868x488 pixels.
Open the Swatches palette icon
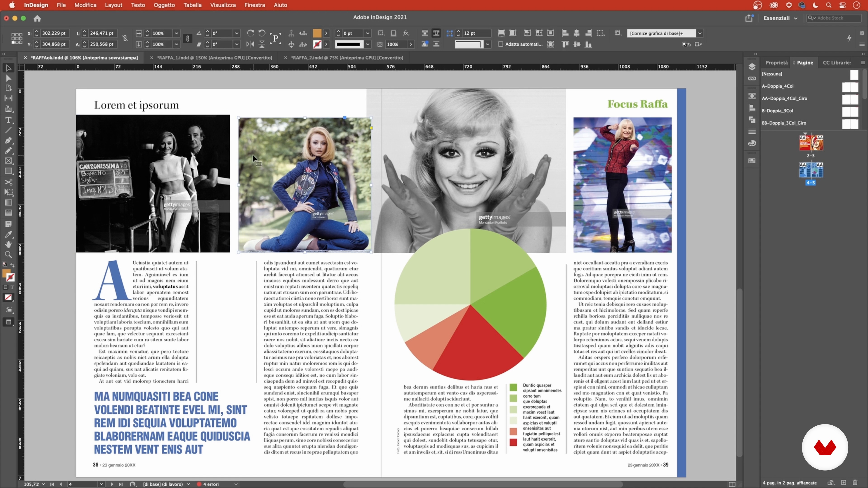pyautogui.click(x=752, y=161)
